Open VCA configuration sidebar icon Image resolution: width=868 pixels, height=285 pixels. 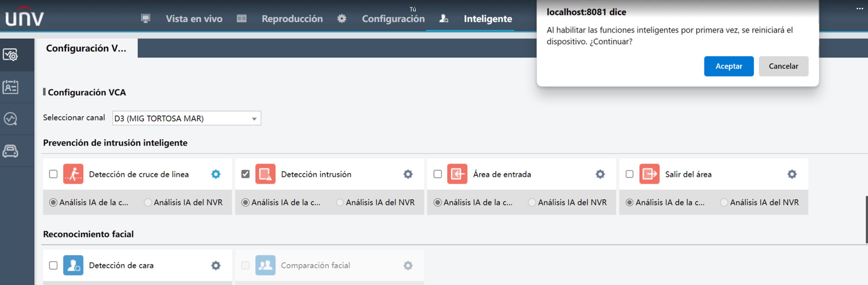point(10,54)
